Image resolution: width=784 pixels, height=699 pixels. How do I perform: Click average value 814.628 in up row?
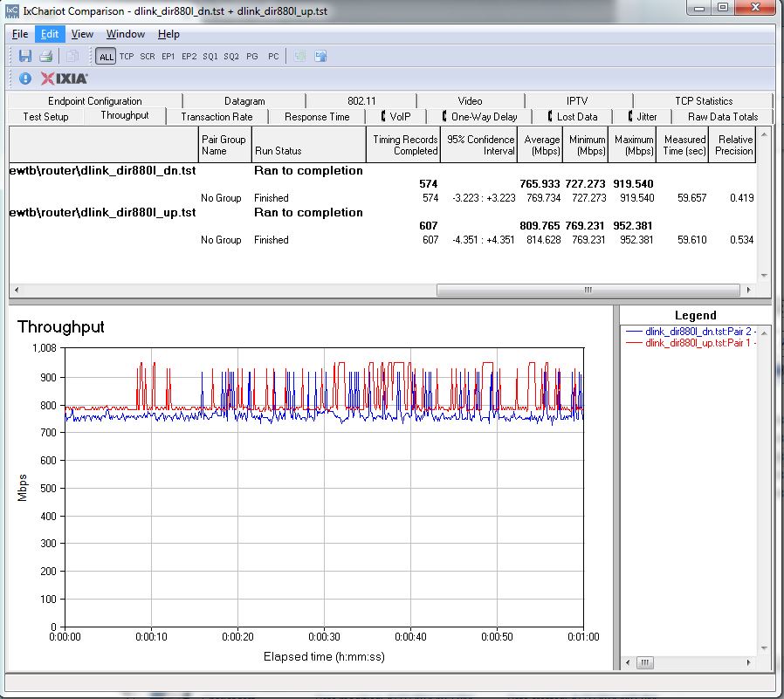(x=544, y=240)
